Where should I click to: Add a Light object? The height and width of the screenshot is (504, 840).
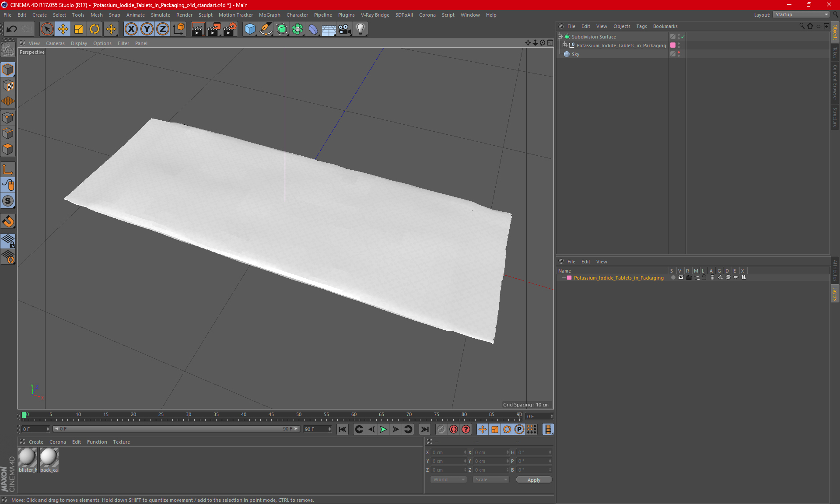pyautogui.click(x=360, y=29)
